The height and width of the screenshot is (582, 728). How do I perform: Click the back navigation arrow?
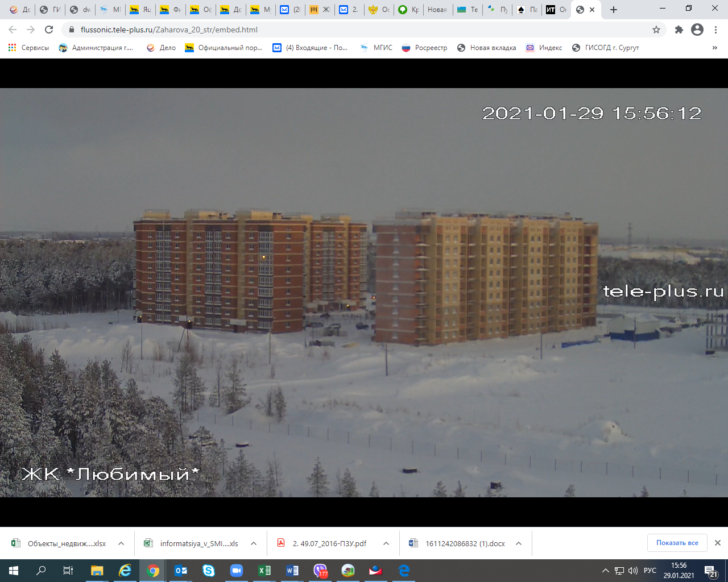(13, 30)
